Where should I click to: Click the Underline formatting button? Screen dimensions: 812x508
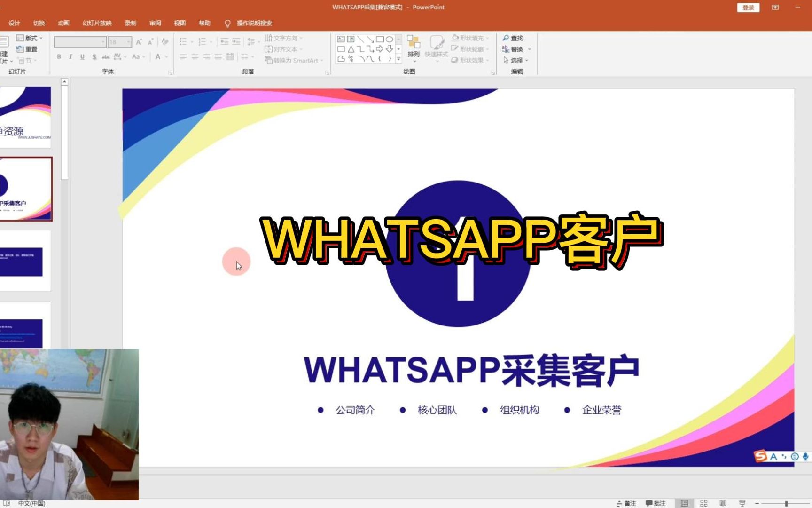click(82, 56)
